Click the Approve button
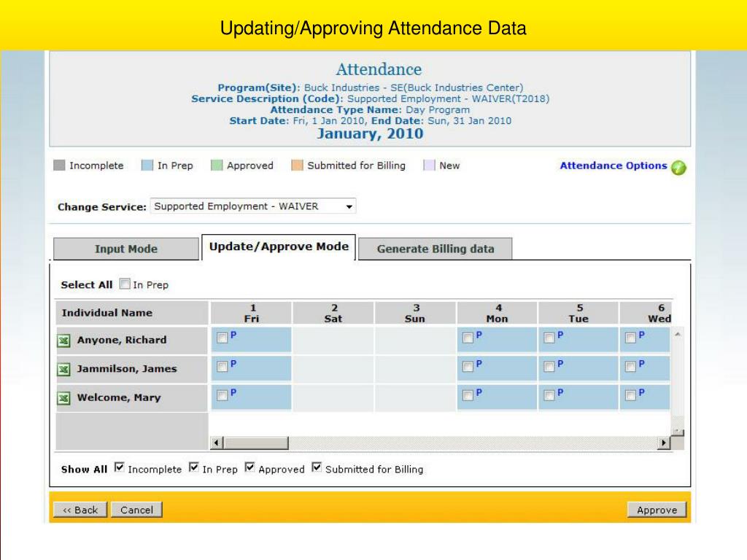This screenshot has width=747, height=560. pos(657,510)
